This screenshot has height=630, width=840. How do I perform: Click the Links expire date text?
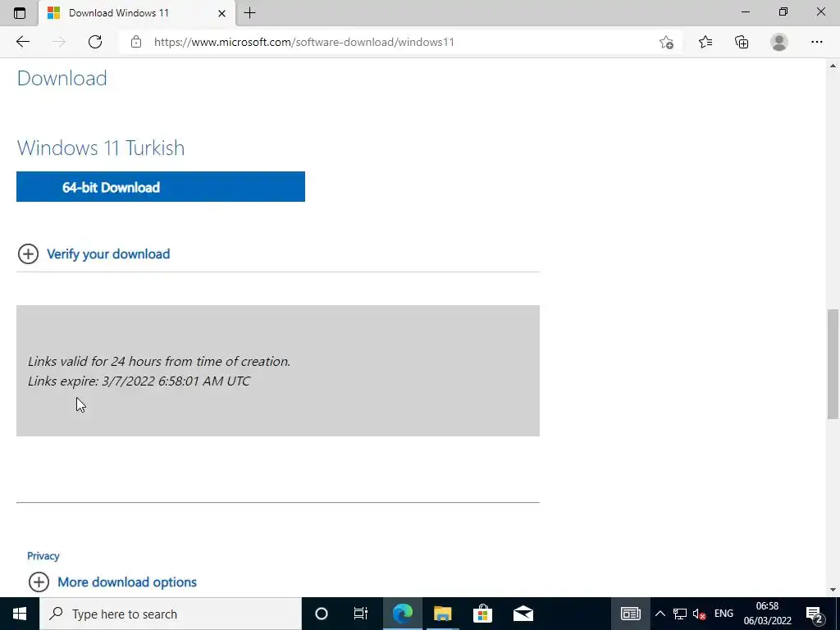139,381
